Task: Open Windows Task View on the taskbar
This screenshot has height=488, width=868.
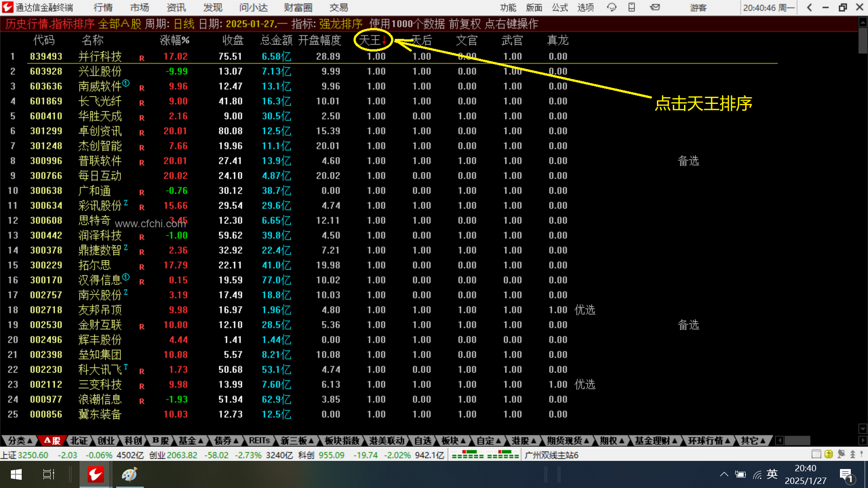Action: point(48,474)
